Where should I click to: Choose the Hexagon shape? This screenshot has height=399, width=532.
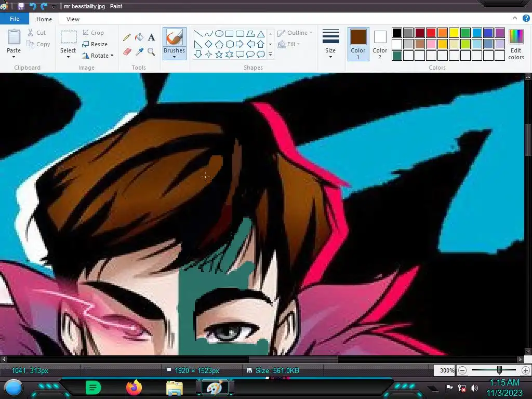click(229, 44)
